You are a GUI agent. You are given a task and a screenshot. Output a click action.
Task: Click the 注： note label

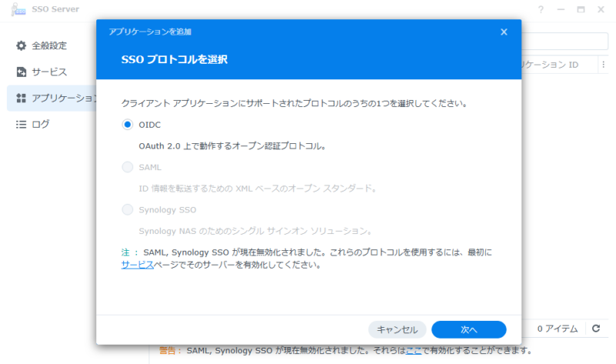coord(130,252)
